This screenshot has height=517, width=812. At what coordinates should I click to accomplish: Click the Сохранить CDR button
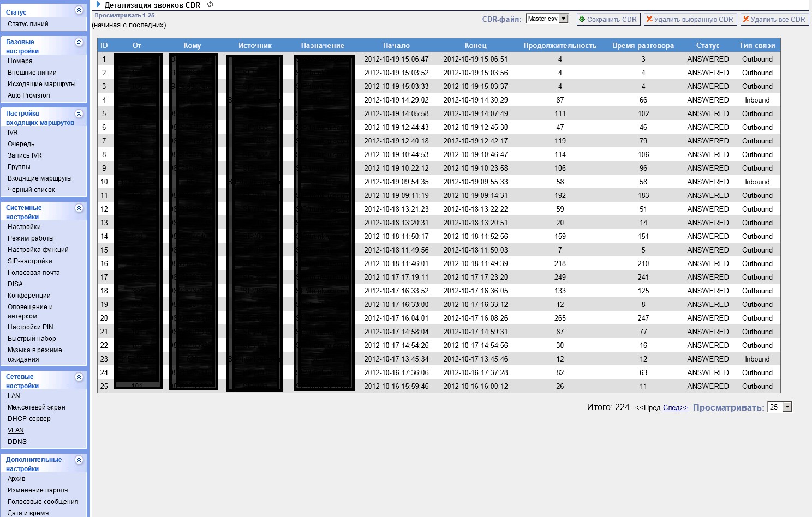coord(608,19)
